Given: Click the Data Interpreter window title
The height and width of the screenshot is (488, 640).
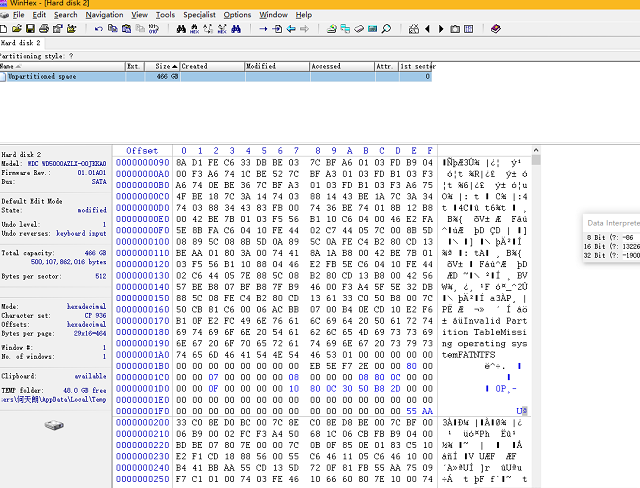Looking at the screenshot, I should tap(613, 223).
